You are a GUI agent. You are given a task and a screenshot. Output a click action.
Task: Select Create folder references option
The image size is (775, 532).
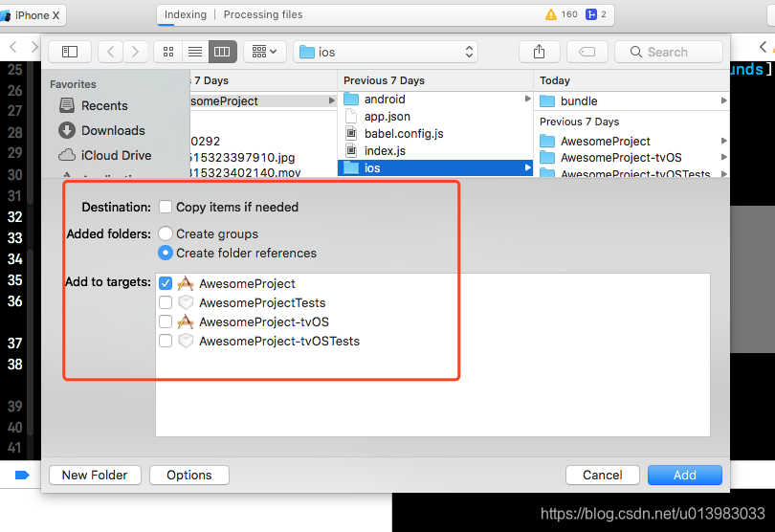166,253
